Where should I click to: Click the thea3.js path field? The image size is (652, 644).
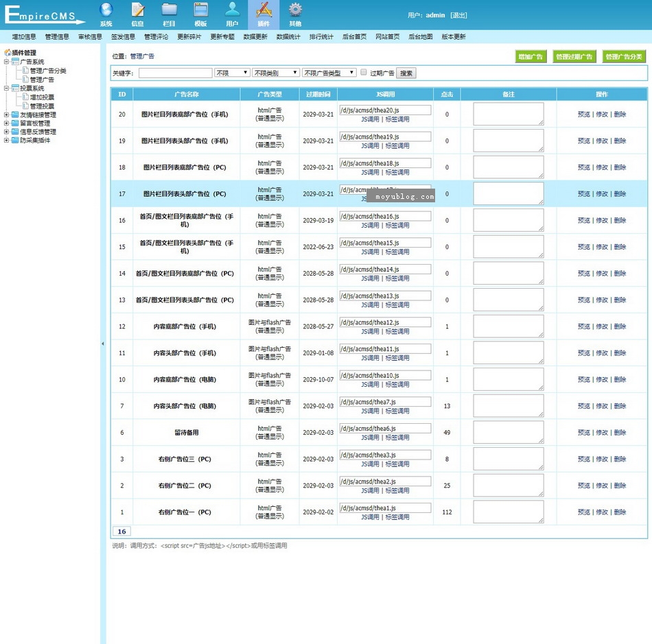click(x=385, y=455)
